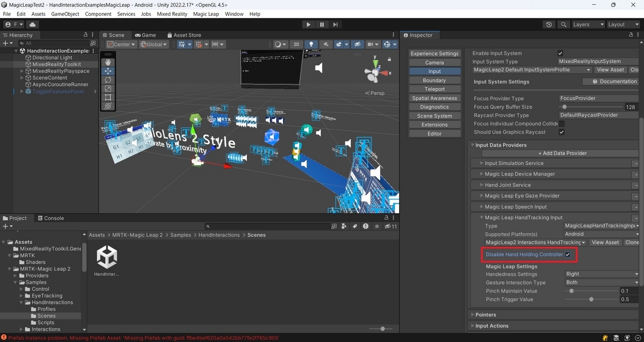This screenshot has width=644, height=342.
Task: Click the hidden packages count icon (11)
Action: (x=391, y=227)
